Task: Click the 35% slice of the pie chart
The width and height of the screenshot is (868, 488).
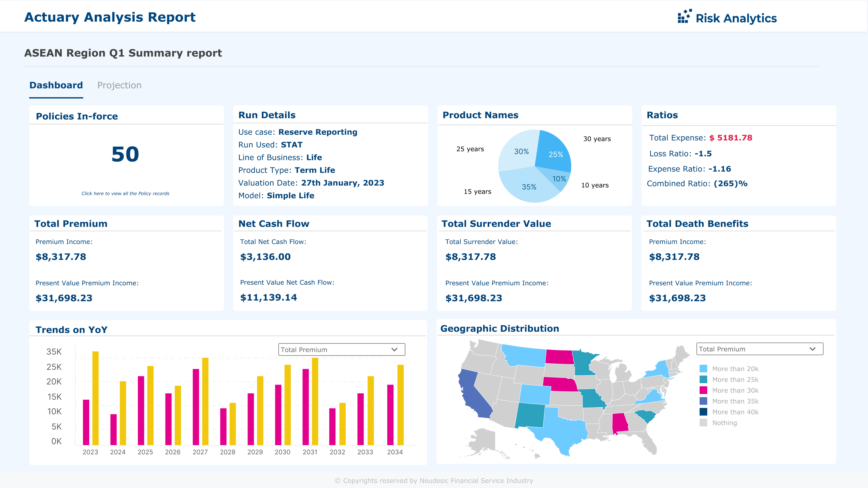Action: (527, 185)
